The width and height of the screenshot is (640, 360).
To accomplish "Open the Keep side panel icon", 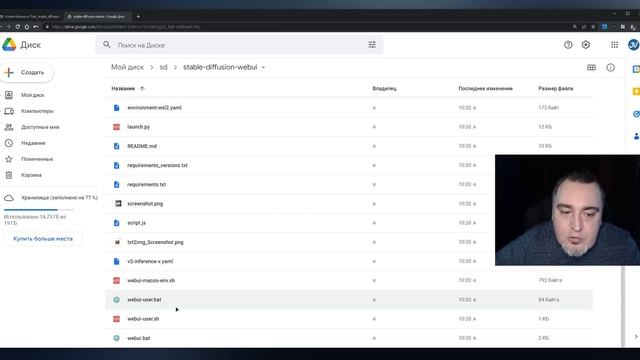I will (x=636, y=91).
